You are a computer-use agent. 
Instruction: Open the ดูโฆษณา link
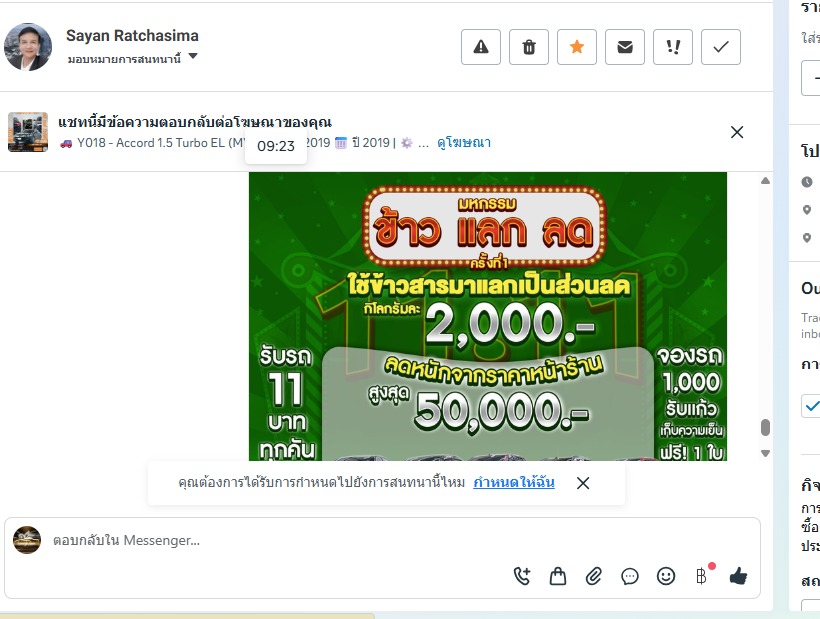[x=464, y=143]
